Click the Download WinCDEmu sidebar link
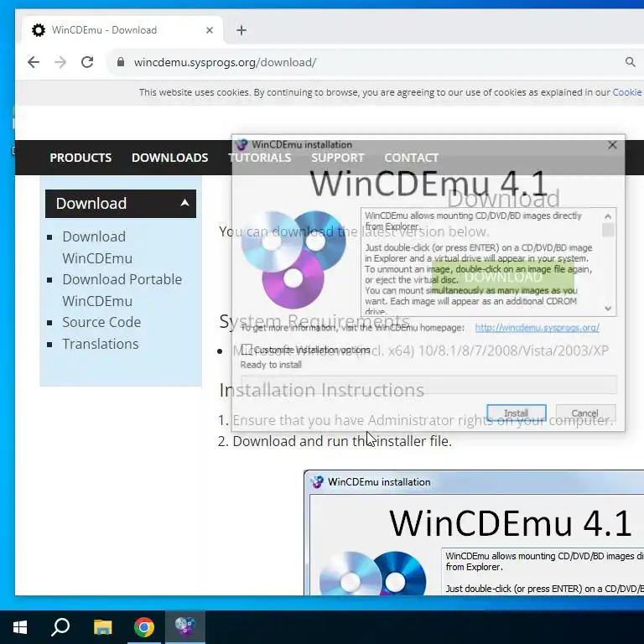 (x=97, y=247)
